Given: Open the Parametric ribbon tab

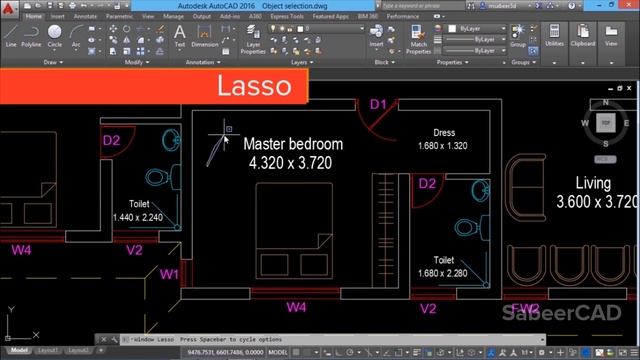Looking at the screenshot, I should pos(119,16).
